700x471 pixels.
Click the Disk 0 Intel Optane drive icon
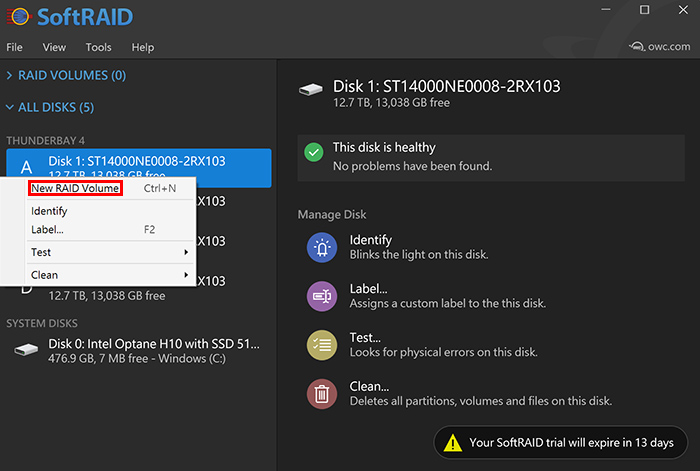point(26,350)
